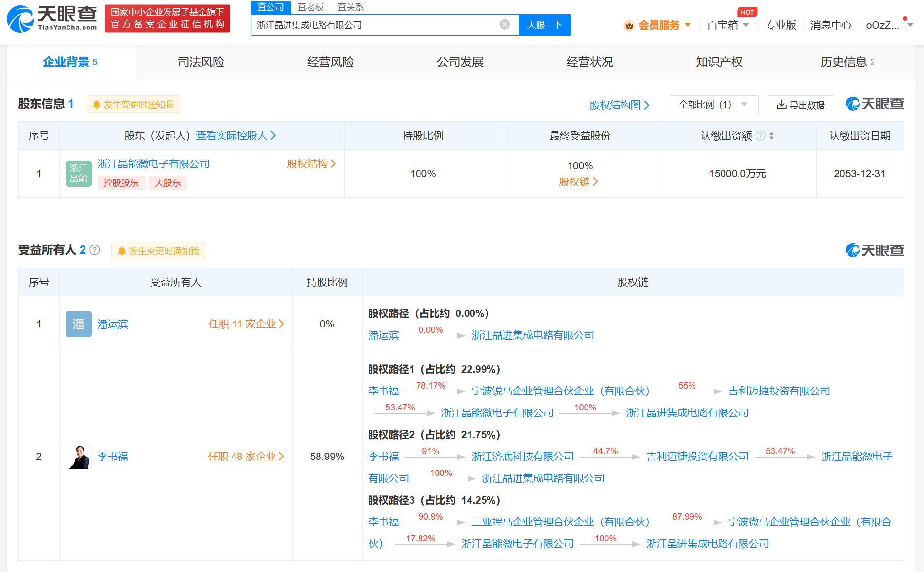924x572 pixels.
Task: Click the 2053-12-31 date cell
Action: pyautogui.click(x=859, y=174)
